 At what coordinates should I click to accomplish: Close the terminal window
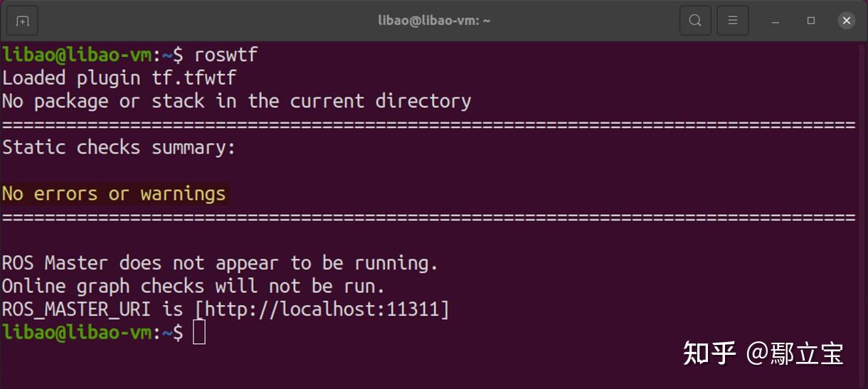(x=847, y=21)
